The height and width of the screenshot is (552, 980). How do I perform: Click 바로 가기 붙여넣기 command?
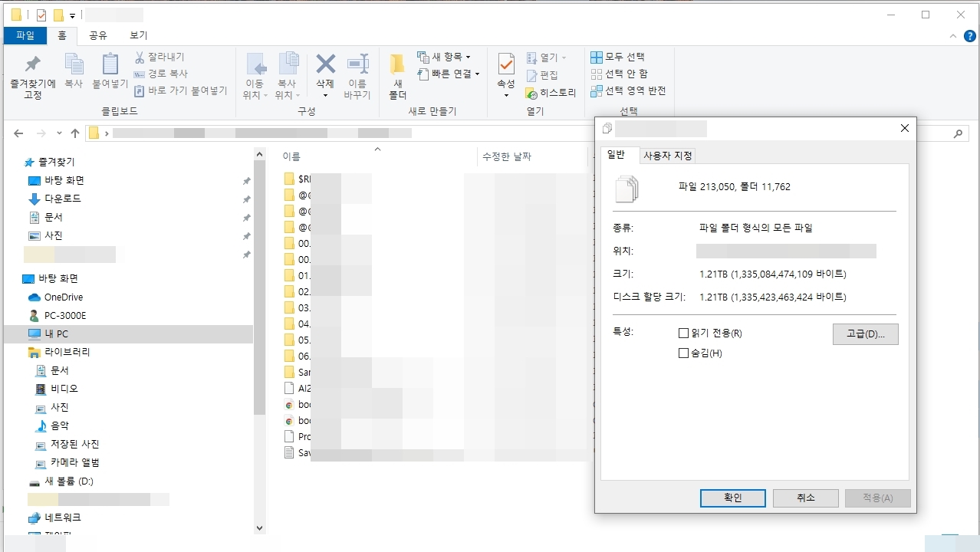pyautogui.click(x=180, y=90)
